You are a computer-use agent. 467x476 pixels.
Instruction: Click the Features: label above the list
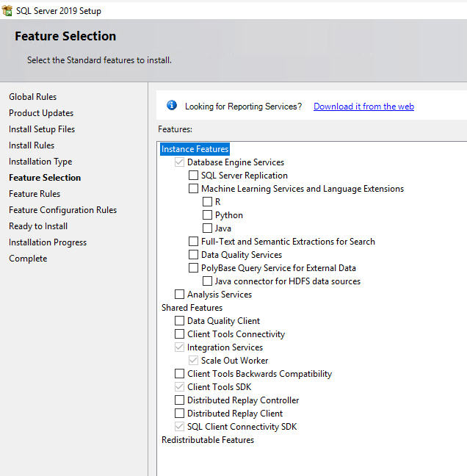coord(175,129)
